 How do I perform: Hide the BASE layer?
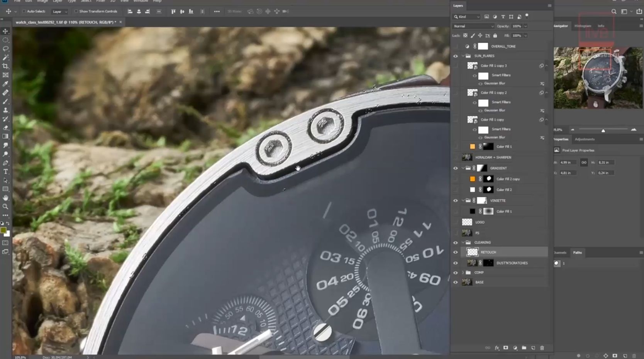[456, 282]
